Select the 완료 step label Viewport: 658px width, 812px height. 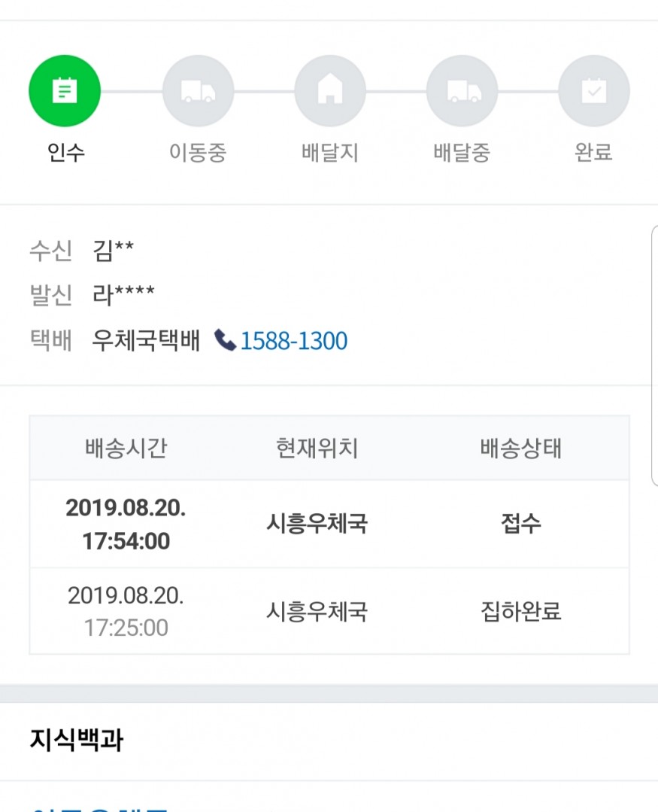pyautogui.click(x=594, y=152)
